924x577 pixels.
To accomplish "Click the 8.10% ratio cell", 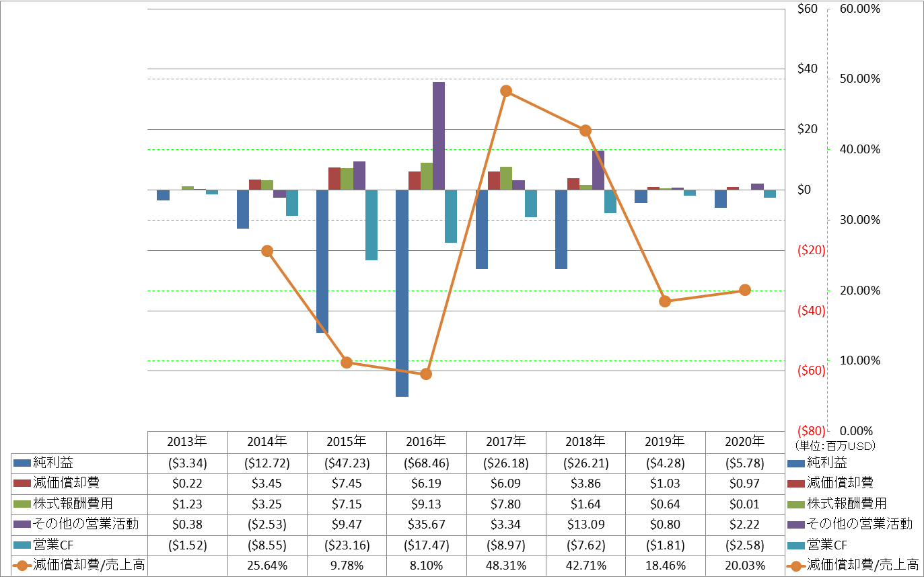I will click(426, 566).
